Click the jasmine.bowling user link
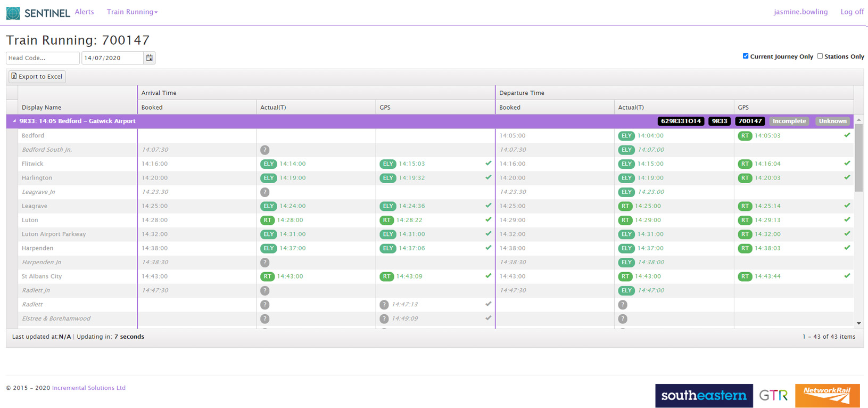The height and width of the screenshot is (408, 868). tap(800, 12)
